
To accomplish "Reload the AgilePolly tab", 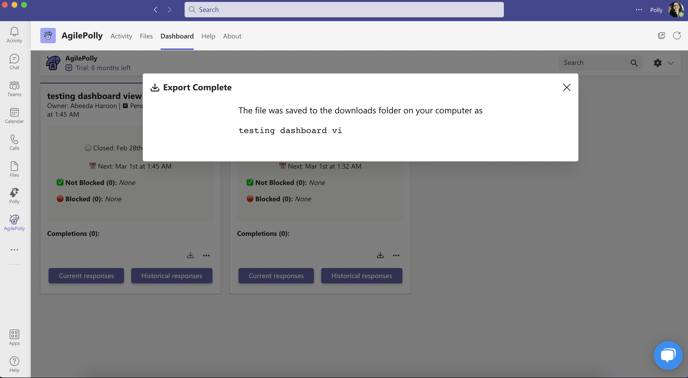I will point(677,36).
